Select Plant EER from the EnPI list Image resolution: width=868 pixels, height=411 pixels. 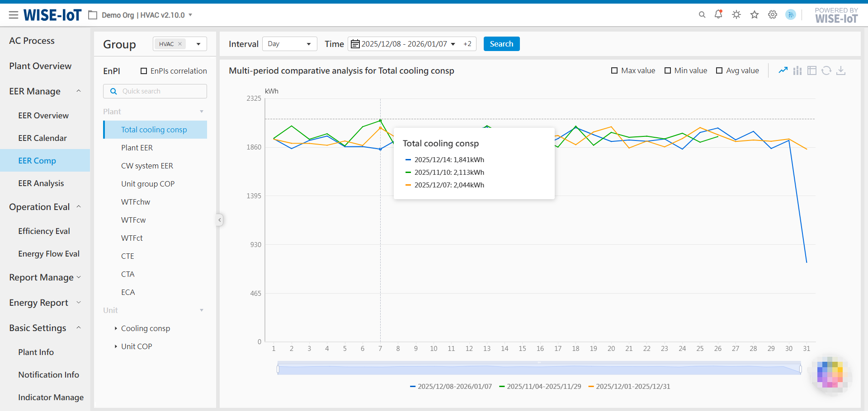click(137, 148)
